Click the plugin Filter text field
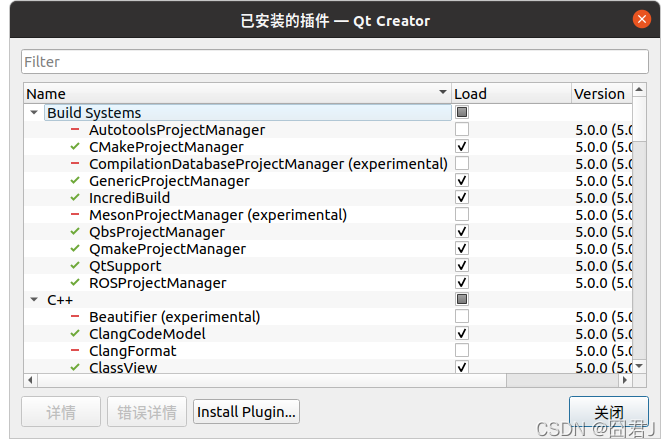 (335, 62)
